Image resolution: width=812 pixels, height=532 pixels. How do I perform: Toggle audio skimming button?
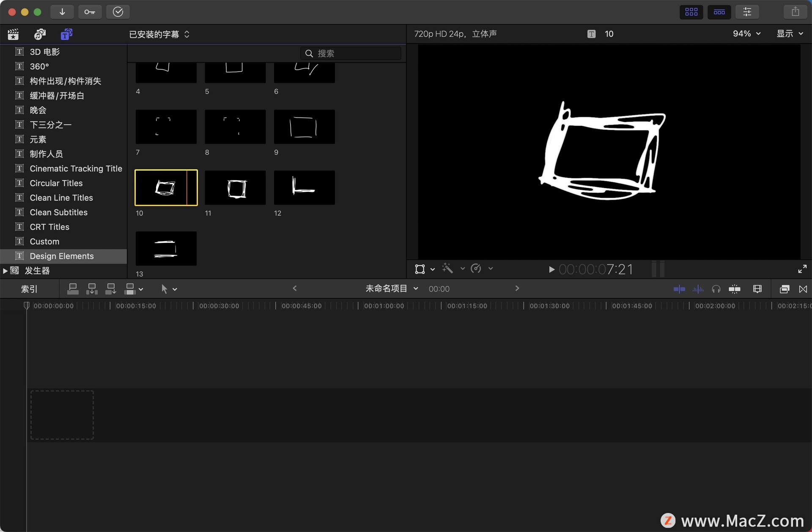click(698, 289)
